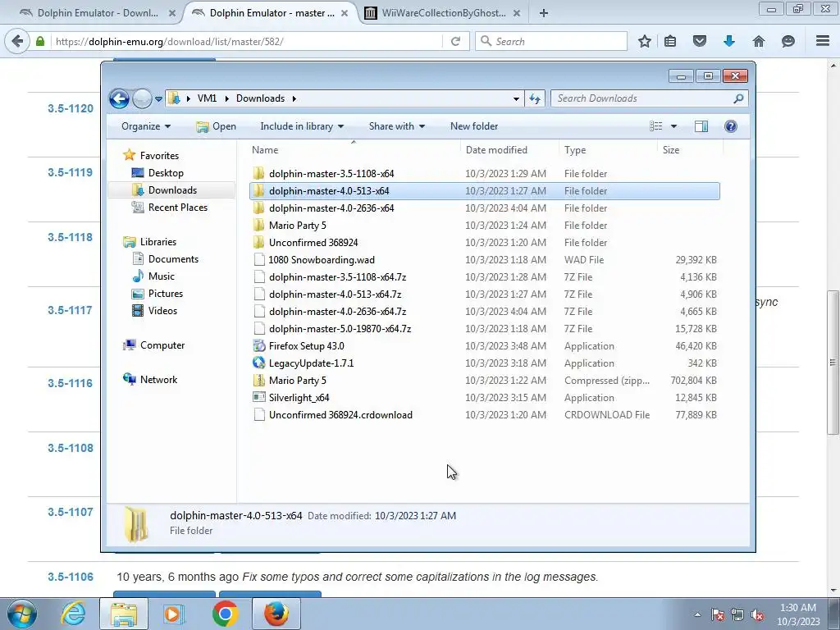
Task: Sort by the Type column header
Action: [x=608, y=150]
